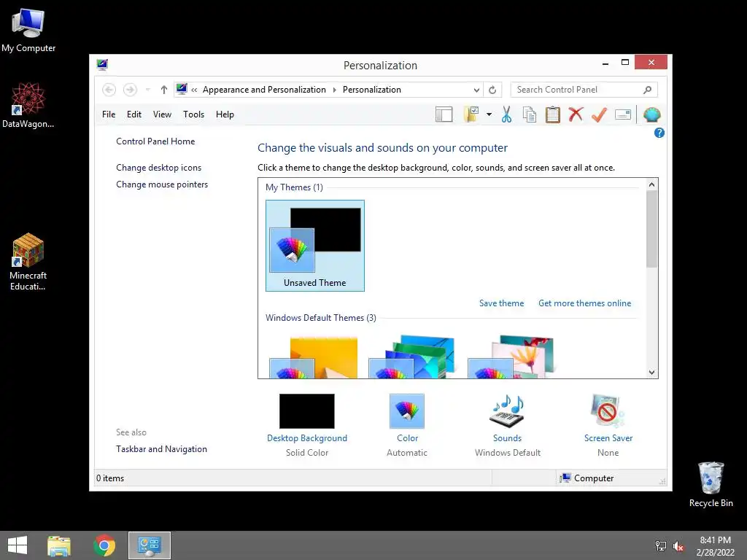Expand the address bar history dropdown
The image size is (747, 560).
[476, 90]
